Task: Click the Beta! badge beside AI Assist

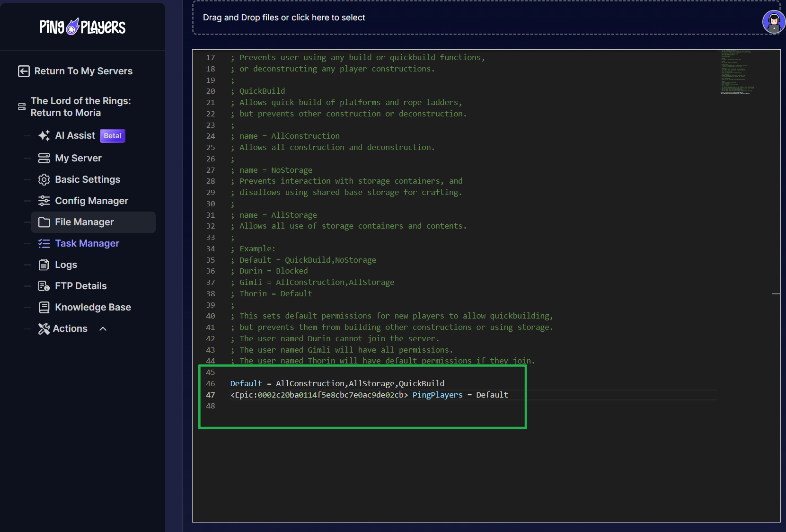Action: [113, 136]
